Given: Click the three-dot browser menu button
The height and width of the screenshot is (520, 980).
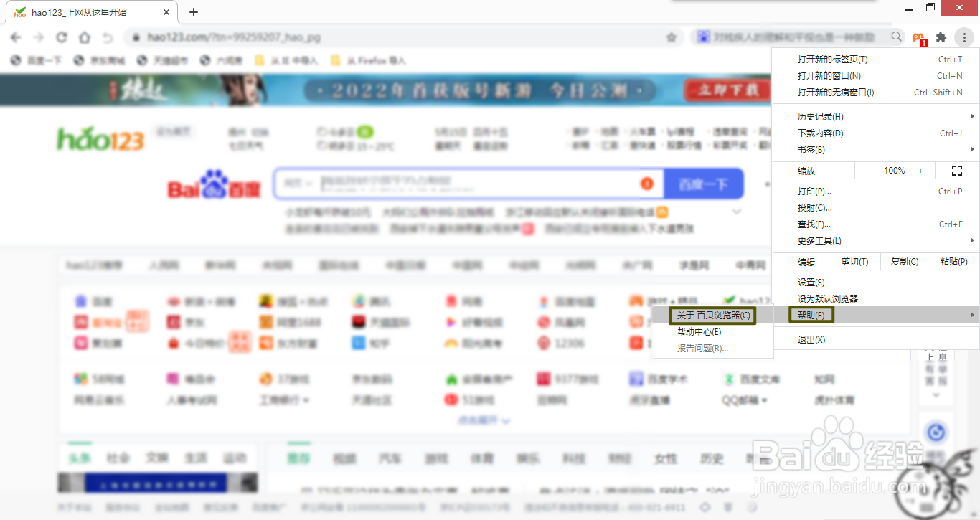Looking at the screenshot, I should tap(964, 37).
